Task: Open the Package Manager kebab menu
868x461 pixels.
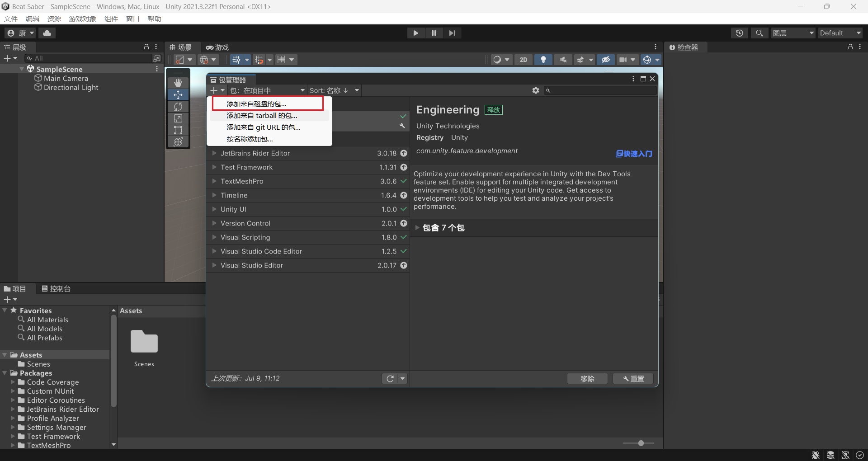Action: 633,79
